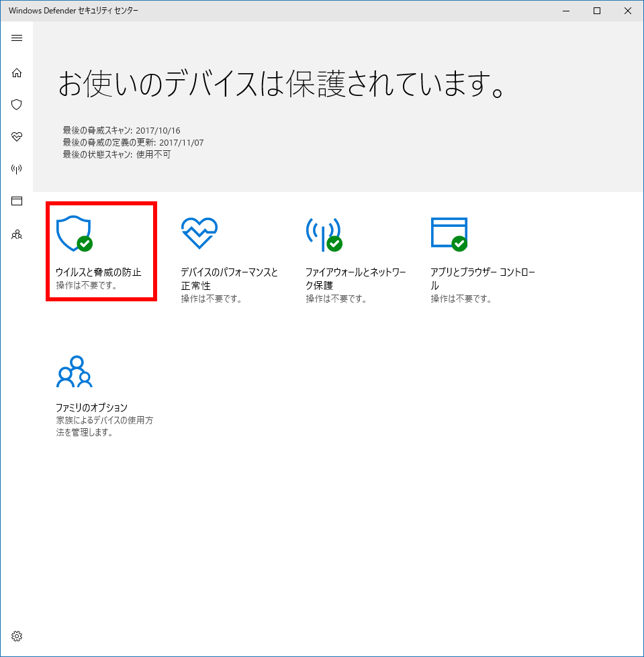Click the large heart monitor icon
Screen dimensions: 644x657
[199, 233]
